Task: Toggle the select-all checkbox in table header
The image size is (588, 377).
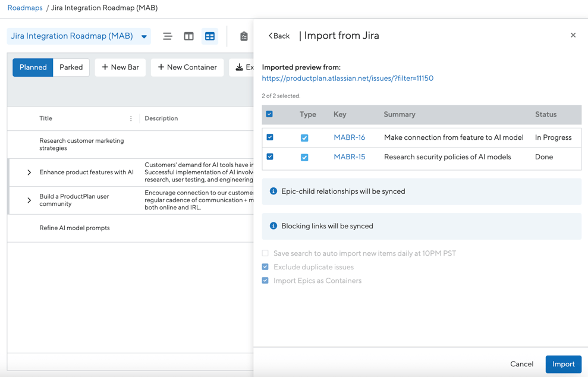Action: 269,114
